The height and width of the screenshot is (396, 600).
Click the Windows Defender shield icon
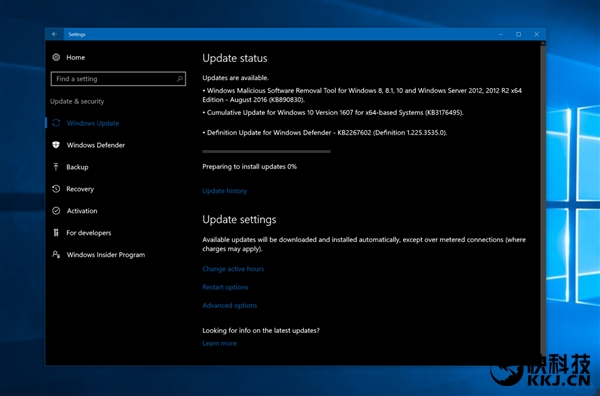56,145
